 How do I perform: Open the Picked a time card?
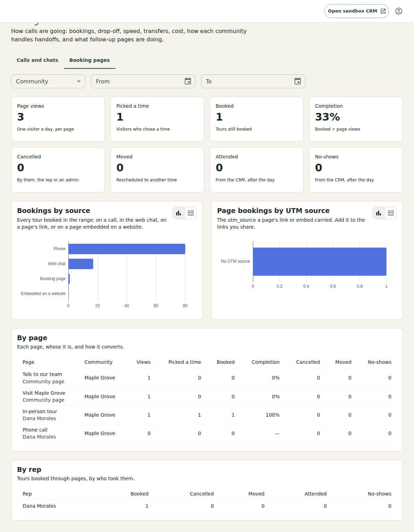tap(157, 119)
